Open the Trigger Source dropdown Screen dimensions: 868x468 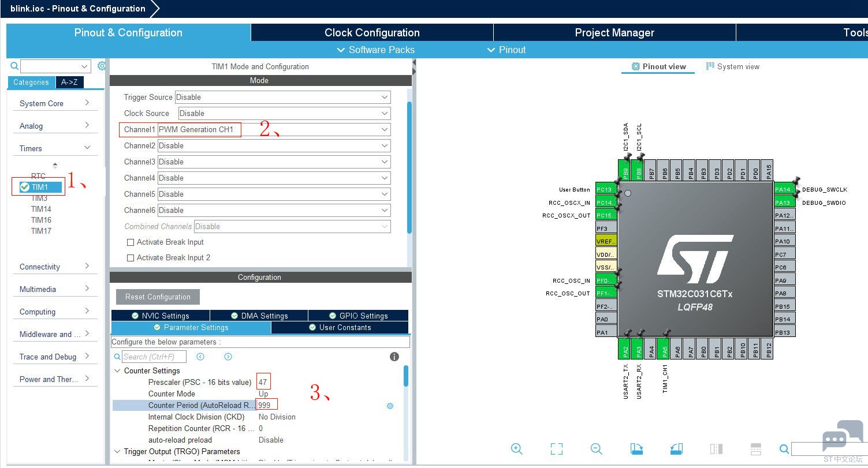(x=282, y=97)
